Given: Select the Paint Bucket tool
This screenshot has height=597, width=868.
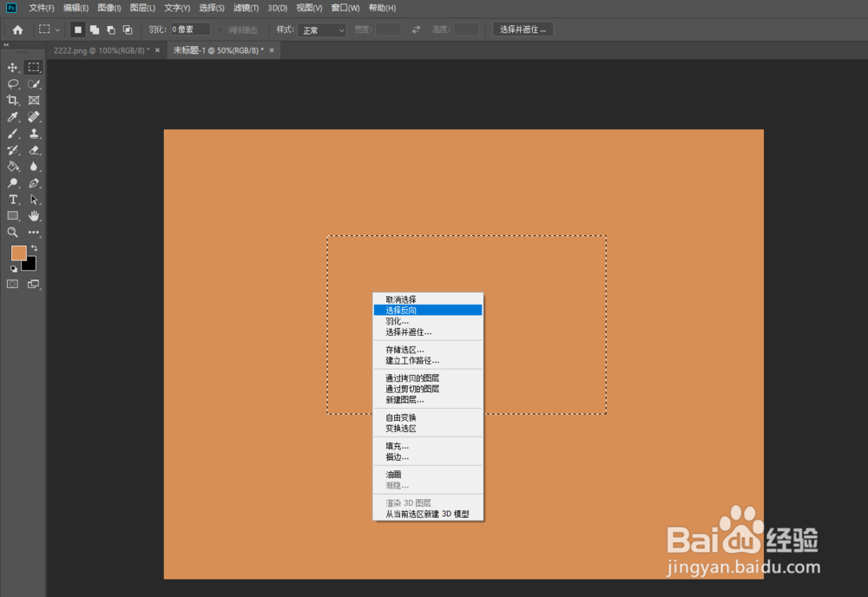Looking at the screenshot, I should click(x=12, y=167).
